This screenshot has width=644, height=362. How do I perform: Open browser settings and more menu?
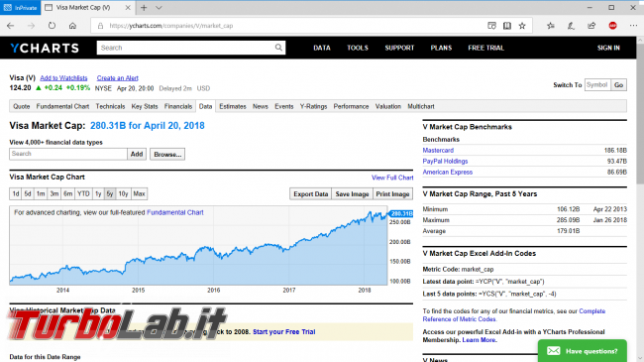click(x=633, y=26)
